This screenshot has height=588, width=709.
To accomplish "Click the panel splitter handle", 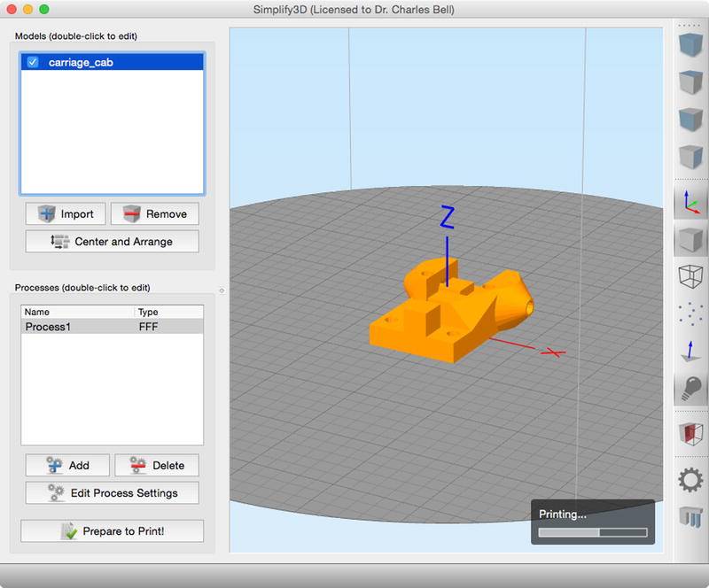I will (222, 290).
